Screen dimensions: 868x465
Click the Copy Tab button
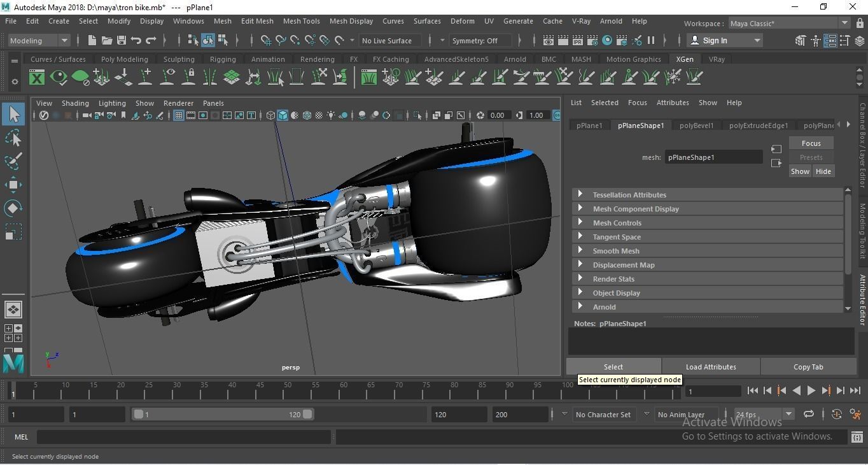click(x=808, y=367)
